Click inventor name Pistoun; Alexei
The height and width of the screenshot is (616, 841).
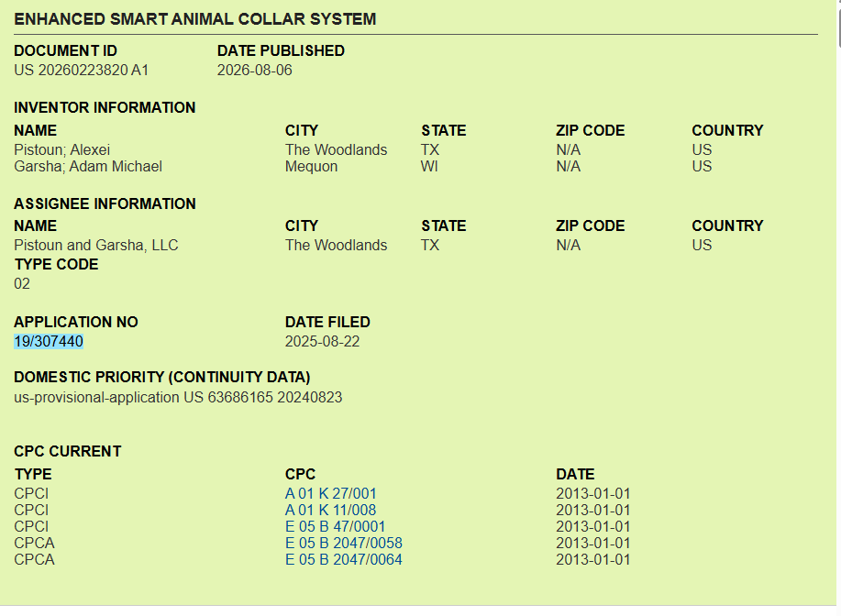coord(62,149)
